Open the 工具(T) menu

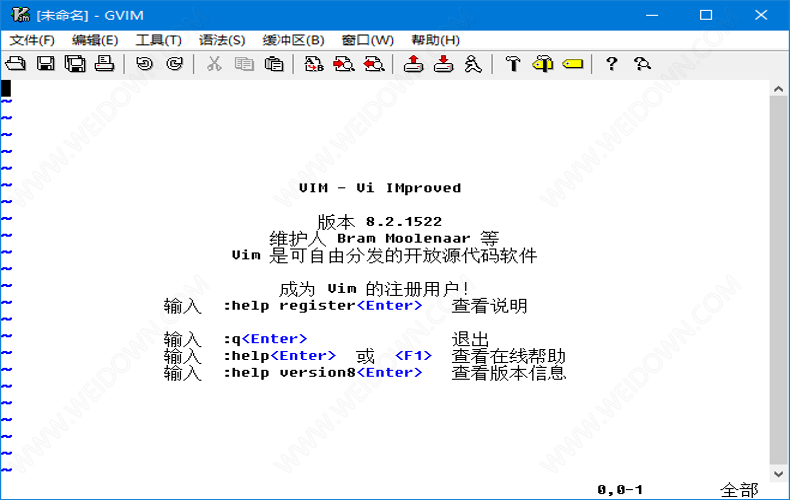158,40
